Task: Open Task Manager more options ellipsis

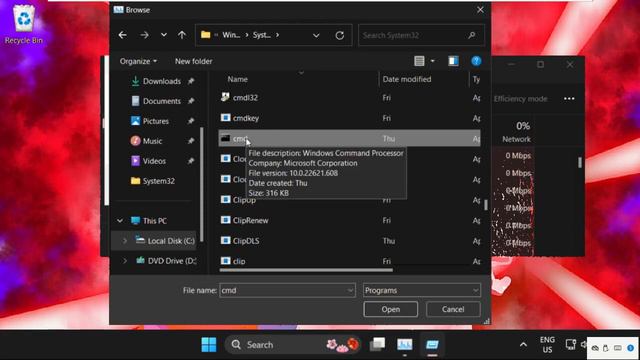Action: (x=569, y=99)
